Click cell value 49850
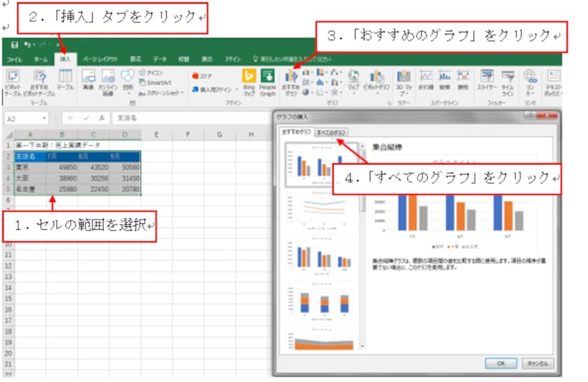The height and width of the screenshot is (382, 588). [62, 167]
